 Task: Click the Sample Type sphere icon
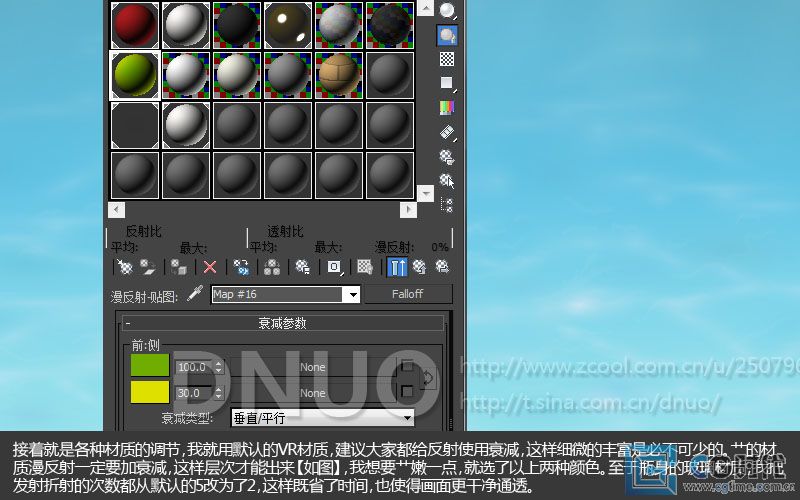click(447, 10)
